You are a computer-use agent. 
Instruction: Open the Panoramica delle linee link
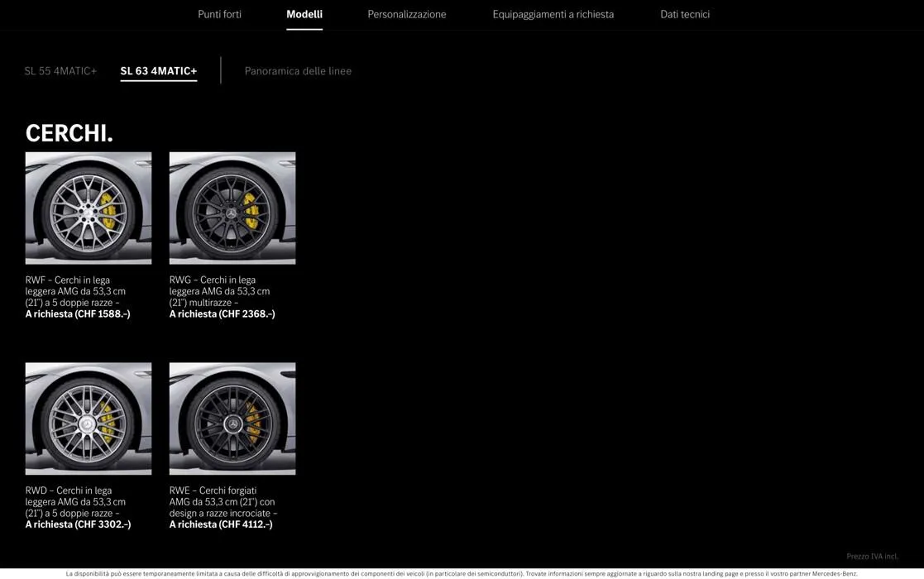pos(298,71)
